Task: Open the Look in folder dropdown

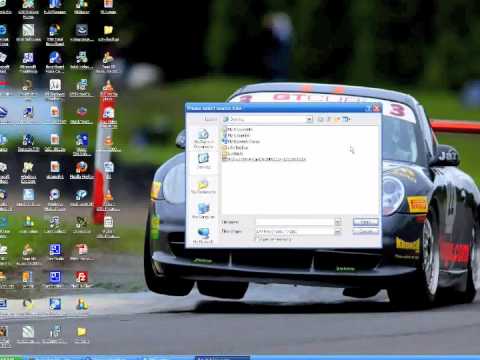Action: [309, 119]
